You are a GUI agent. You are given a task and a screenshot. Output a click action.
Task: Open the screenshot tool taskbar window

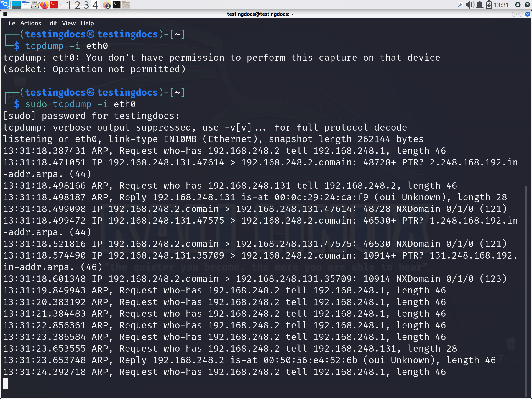(126, 5)
